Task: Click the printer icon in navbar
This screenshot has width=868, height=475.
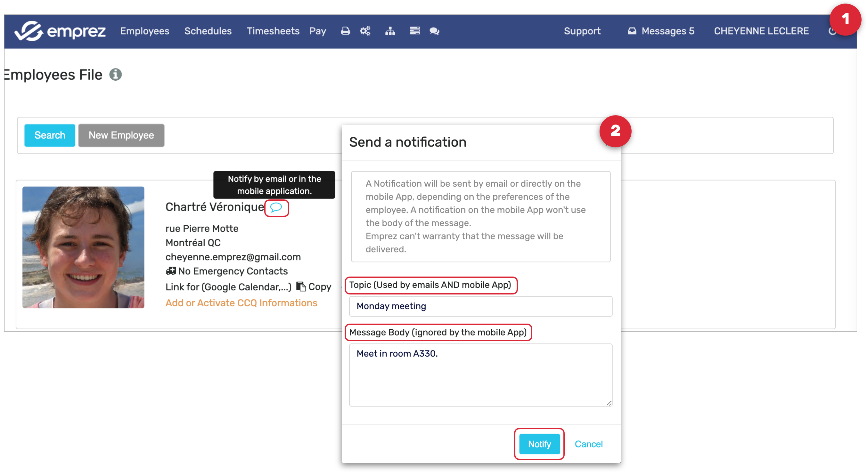Action: click(345, 31)
